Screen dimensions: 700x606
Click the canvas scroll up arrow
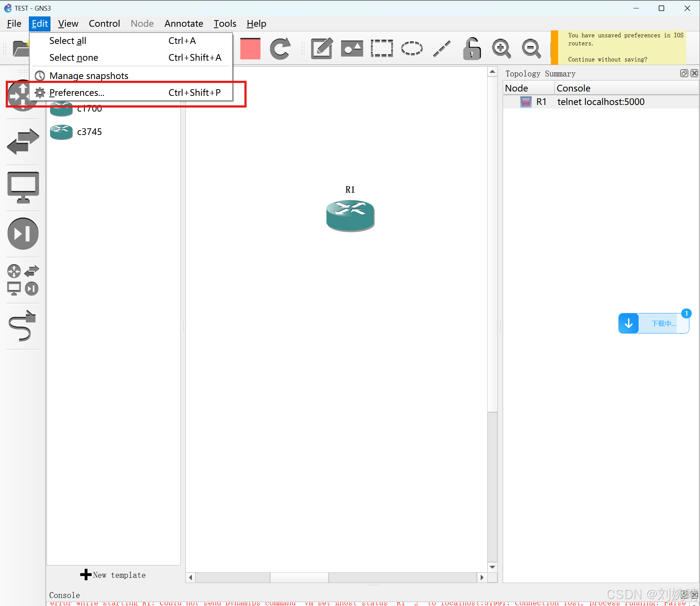click(492, 72)
